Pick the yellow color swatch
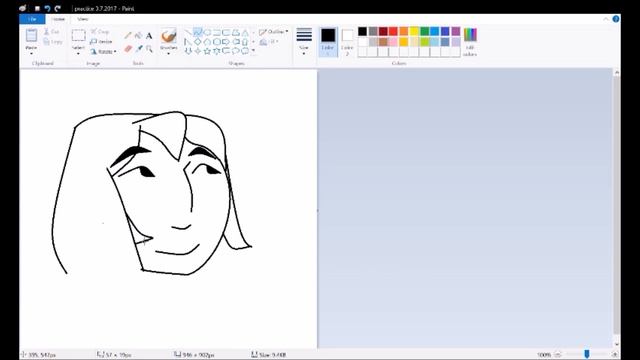 (x=414, y=31)
